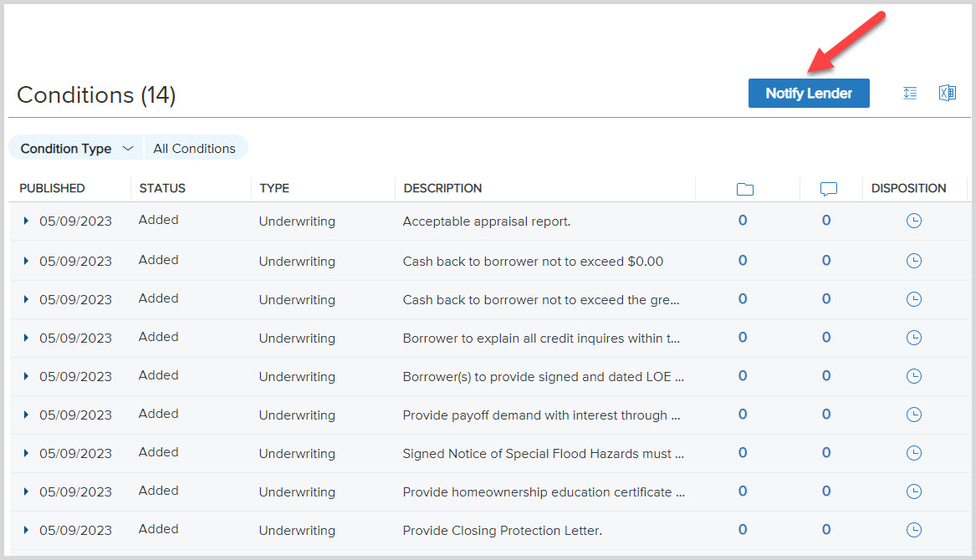Sort by the PUBLISHED column header
The height and width of the screenshot is (560, 976).
pyautogui.click(x=51, y=188)
